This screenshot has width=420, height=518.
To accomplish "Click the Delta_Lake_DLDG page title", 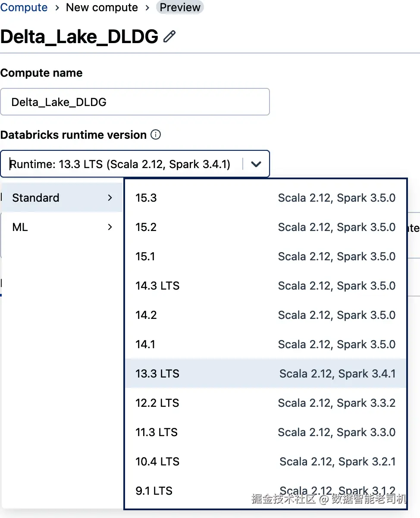I will pos(79,37).
